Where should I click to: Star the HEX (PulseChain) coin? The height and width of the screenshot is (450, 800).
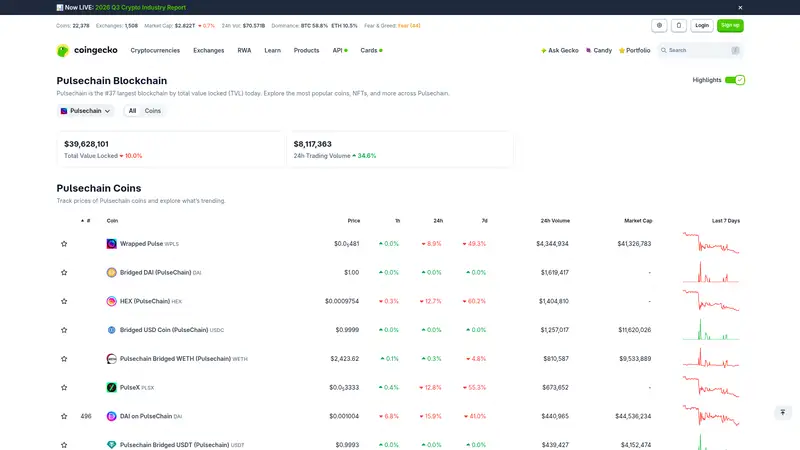pyautogui.click(x=64, y=301)
